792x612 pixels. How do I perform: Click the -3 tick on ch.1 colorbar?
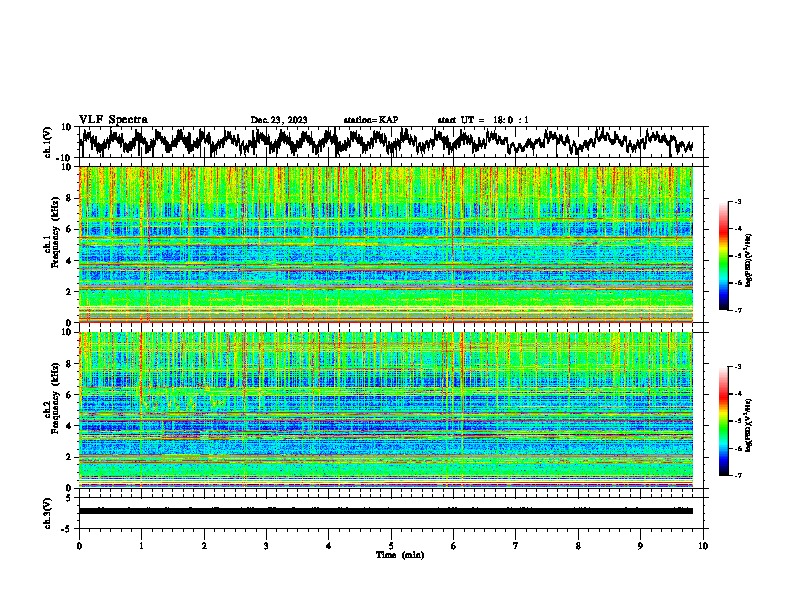tap(738, 201)
